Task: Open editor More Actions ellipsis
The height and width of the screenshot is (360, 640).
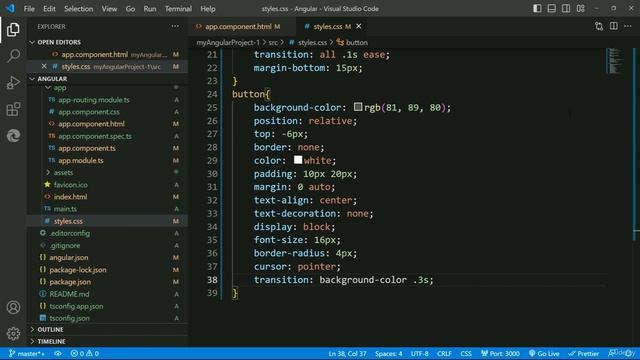Action: pos(628,26)
